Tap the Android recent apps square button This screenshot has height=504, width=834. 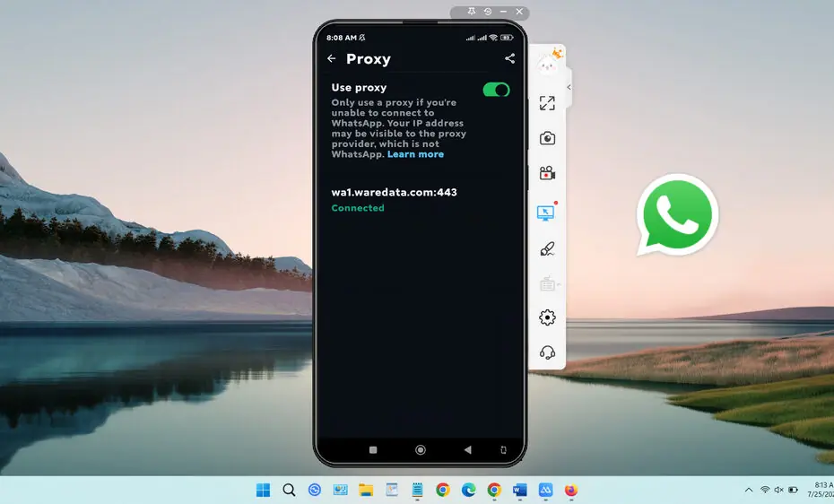373,450
